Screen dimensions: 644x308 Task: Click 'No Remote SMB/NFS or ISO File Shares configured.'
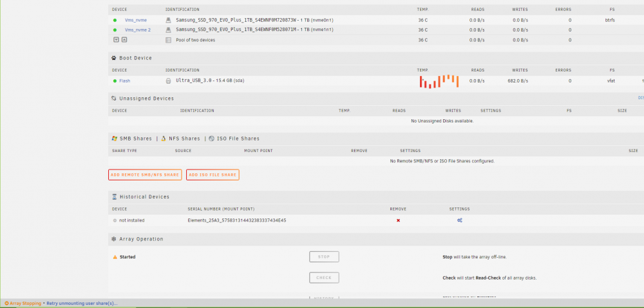(x=442, y=161)
